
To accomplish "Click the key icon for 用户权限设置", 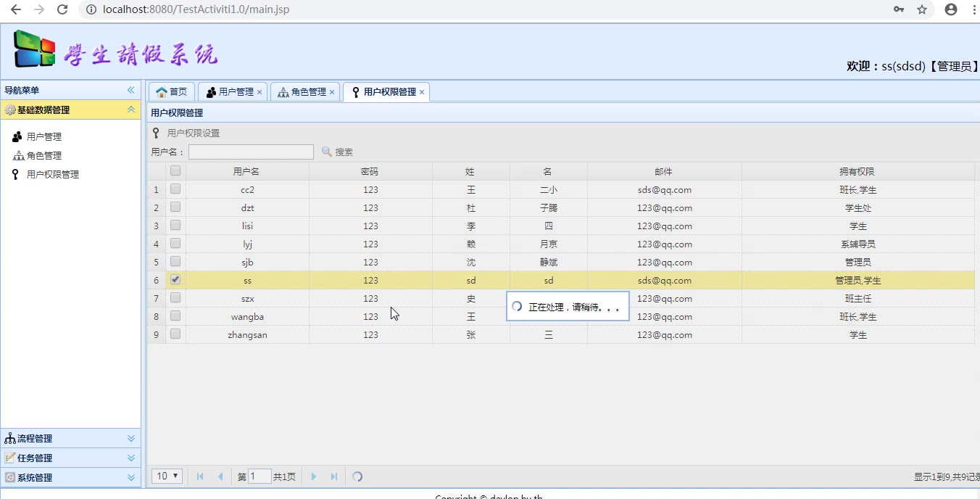I will tap(156, 133).
